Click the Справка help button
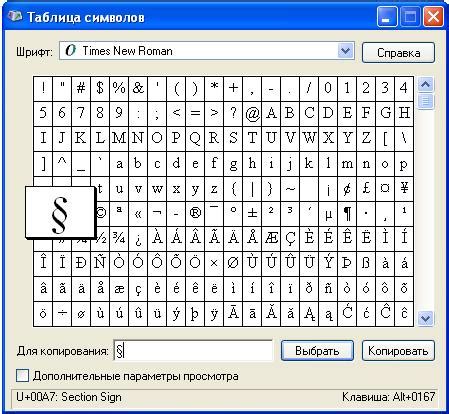The height and width of the screenshot is (414, 449). (x=398, y=52)
